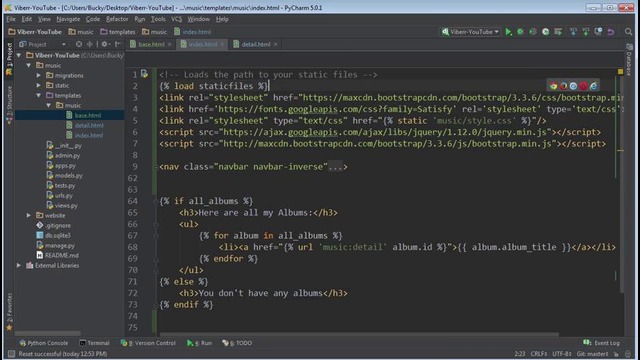Select detail.html in project tree
640x360 pixels.
89,125
